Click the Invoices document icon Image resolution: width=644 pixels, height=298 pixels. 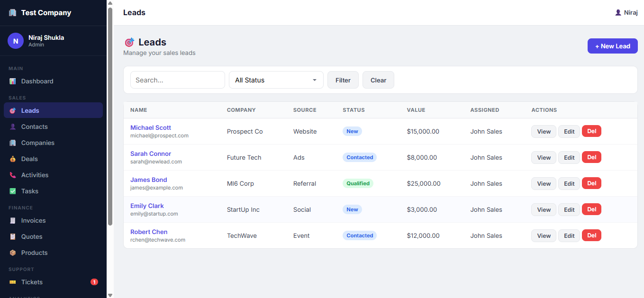click(13, 220)
